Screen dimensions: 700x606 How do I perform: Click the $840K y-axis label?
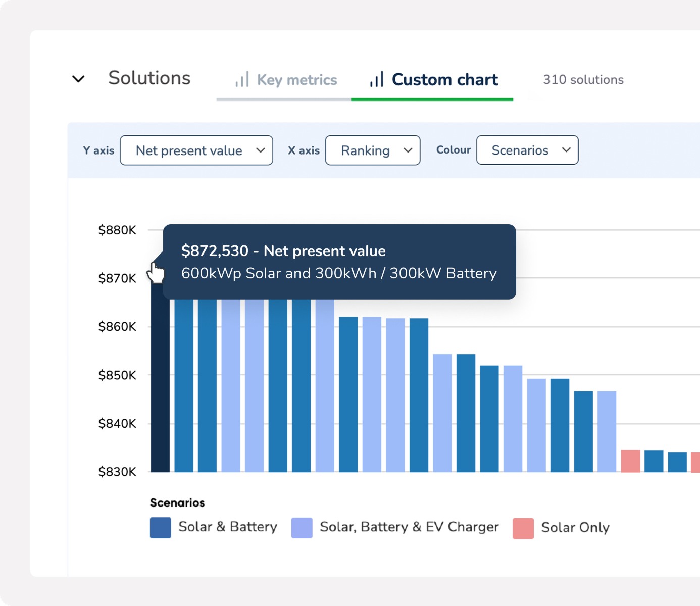point(117,423)
